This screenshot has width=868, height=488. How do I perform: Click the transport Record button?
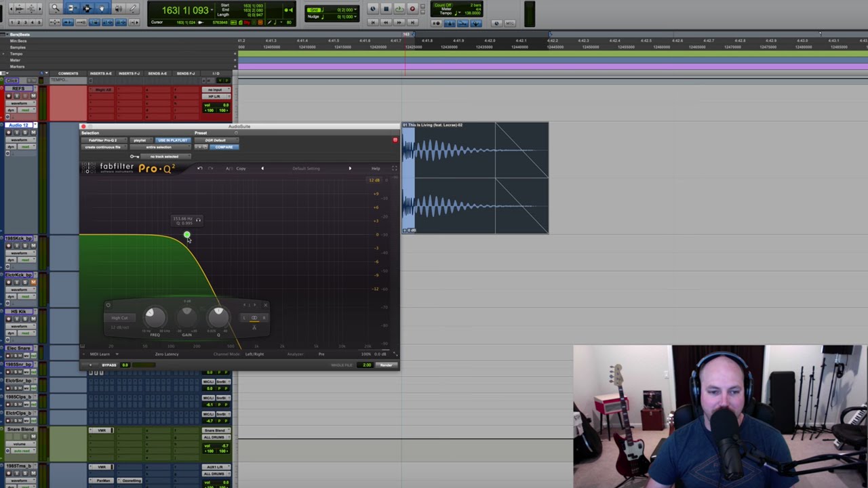(412, 9)
